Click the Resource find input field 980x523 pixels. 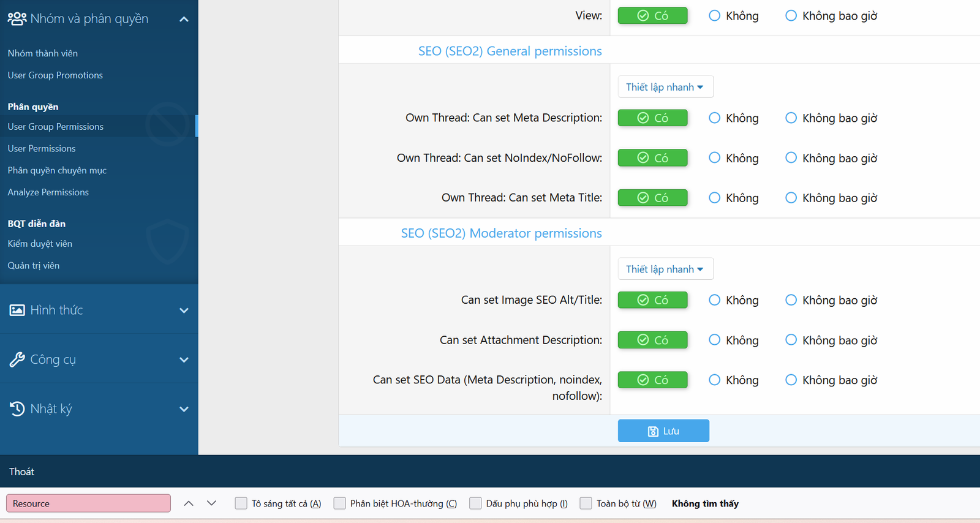(x=88, y=503)
